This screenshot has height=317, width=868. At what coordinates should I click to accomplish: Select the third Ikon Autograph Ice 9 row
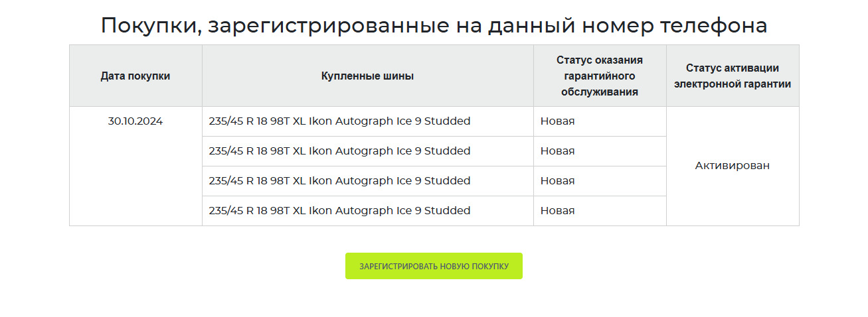coord(339,181)
